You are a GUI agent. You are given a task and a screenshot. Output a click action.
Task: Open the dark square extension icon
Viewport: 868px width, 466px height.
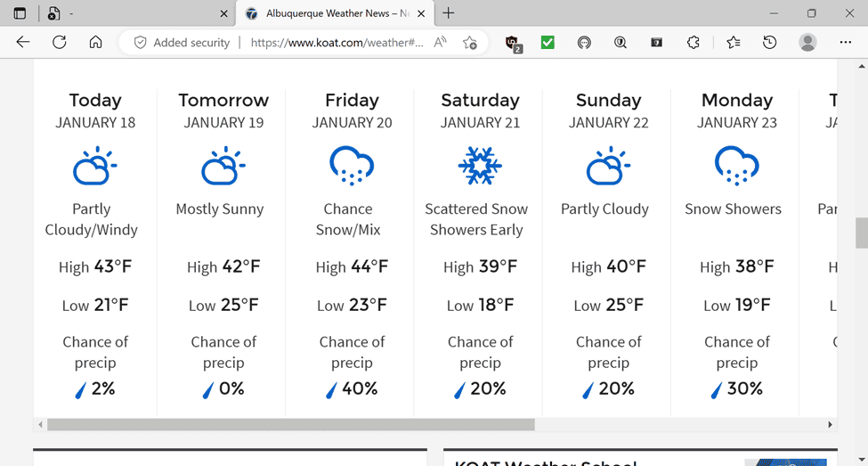pos(656,42)
